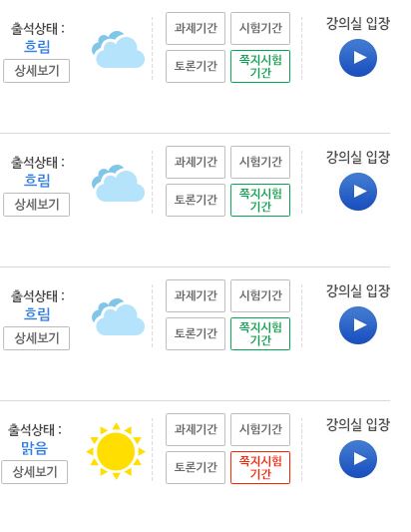Open 상세보기 in the first row
Viewport: 411px width, 532px height.
pos(36,71)
